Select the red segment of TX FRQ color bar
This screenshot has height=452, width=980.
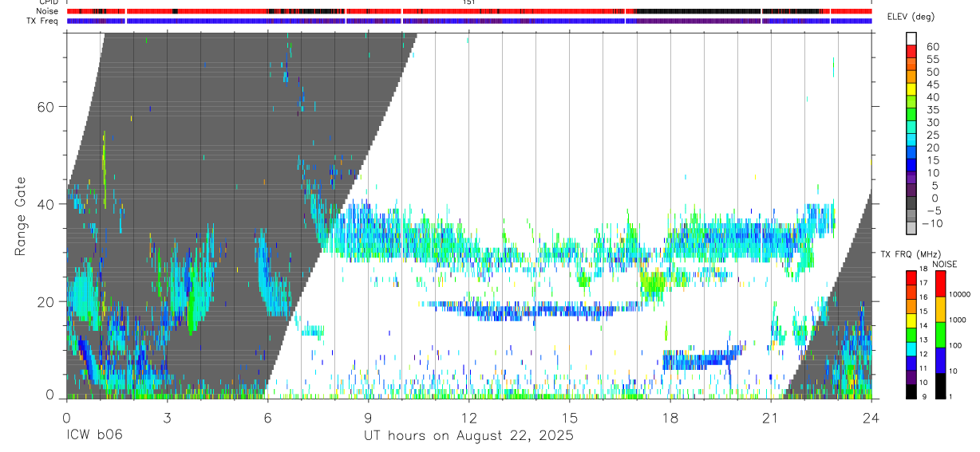pyautogui.click(x=911, y=277)
